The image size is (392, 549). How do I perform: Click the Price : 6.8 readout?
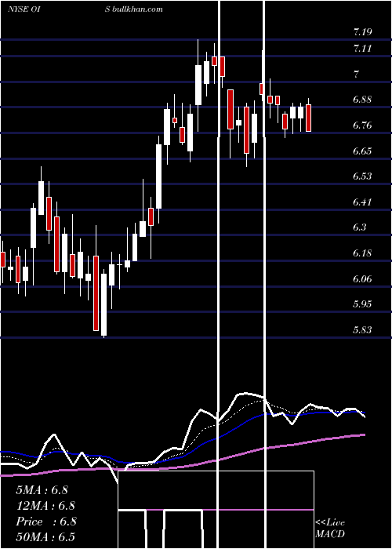click(45, 522)
